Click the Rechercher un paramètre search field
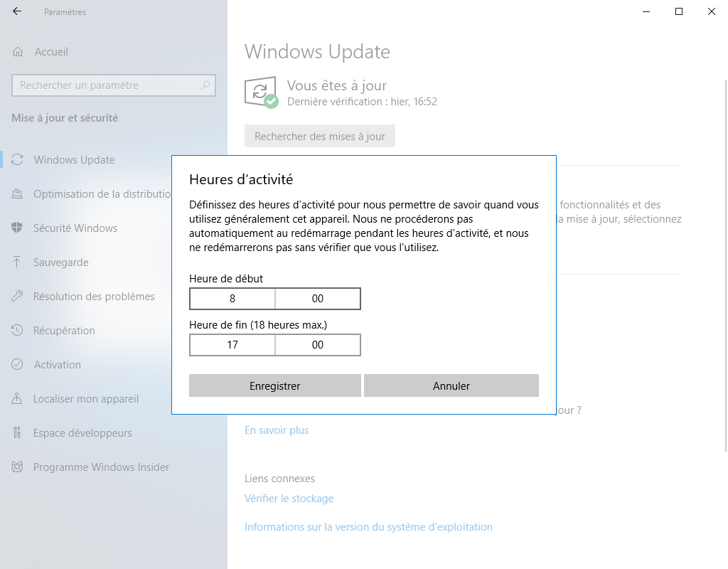 (114, 85)
